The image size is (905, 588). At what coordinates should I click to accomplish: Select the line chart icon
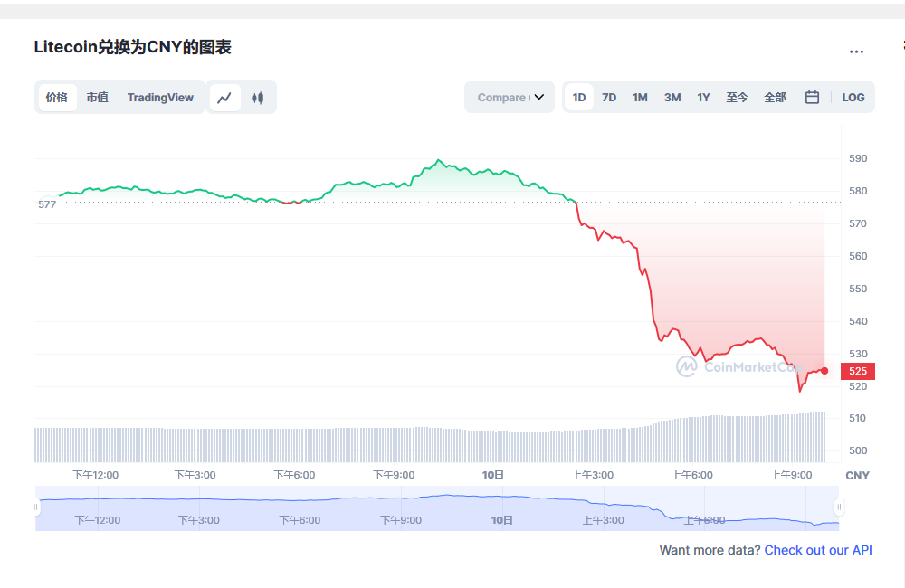(224, 97)
